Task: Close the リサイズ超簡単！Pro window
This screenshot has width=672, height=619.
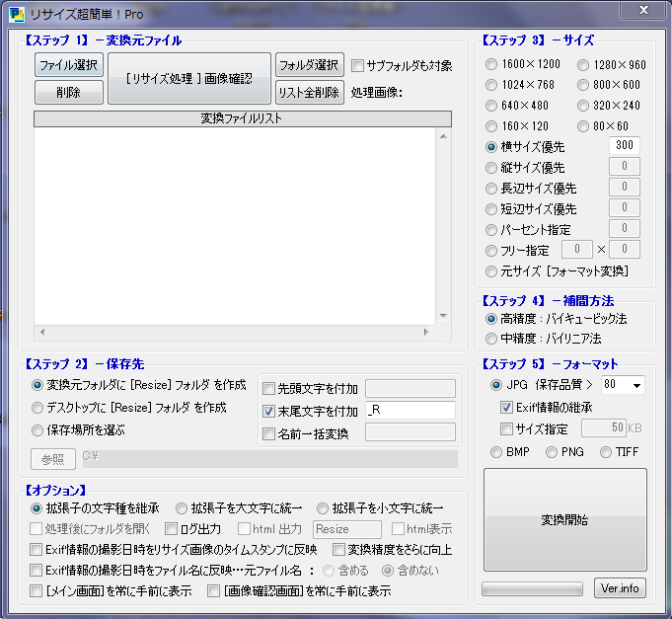Action: (x=643, y=10)
